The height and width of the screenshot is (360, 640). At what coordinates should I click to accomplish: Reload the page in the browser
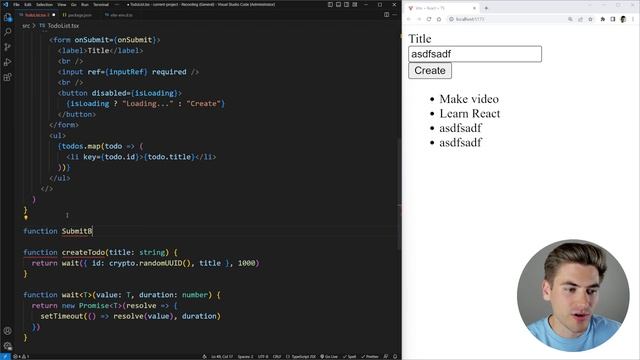429,19
